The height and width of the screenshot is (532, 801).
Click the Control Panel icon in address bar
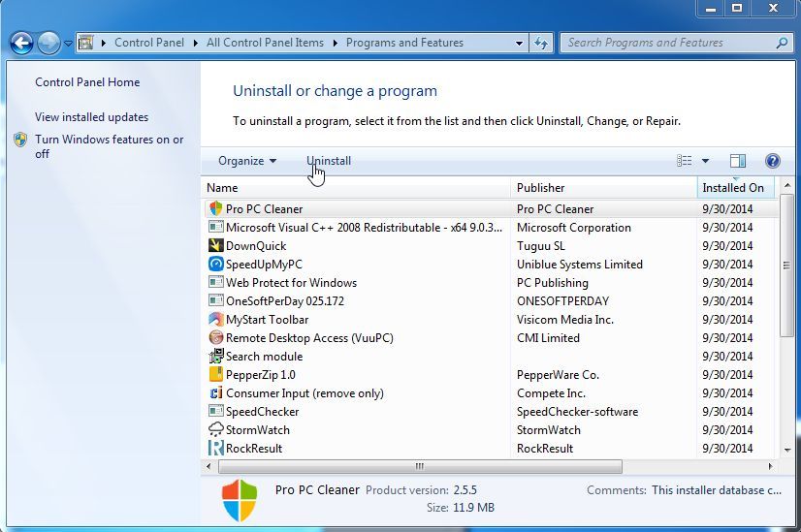tap(85, 43)
